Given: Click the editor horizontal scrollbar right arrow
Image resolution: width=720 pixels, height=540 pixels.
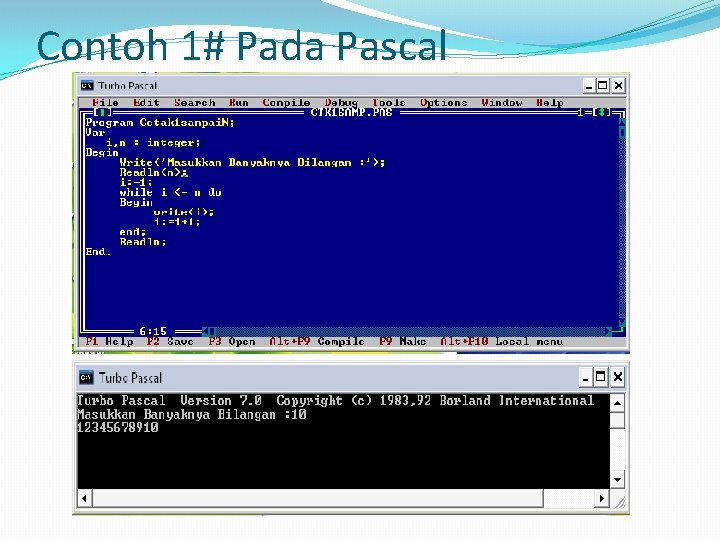Looking at the screenshot, I should (608, 331).
